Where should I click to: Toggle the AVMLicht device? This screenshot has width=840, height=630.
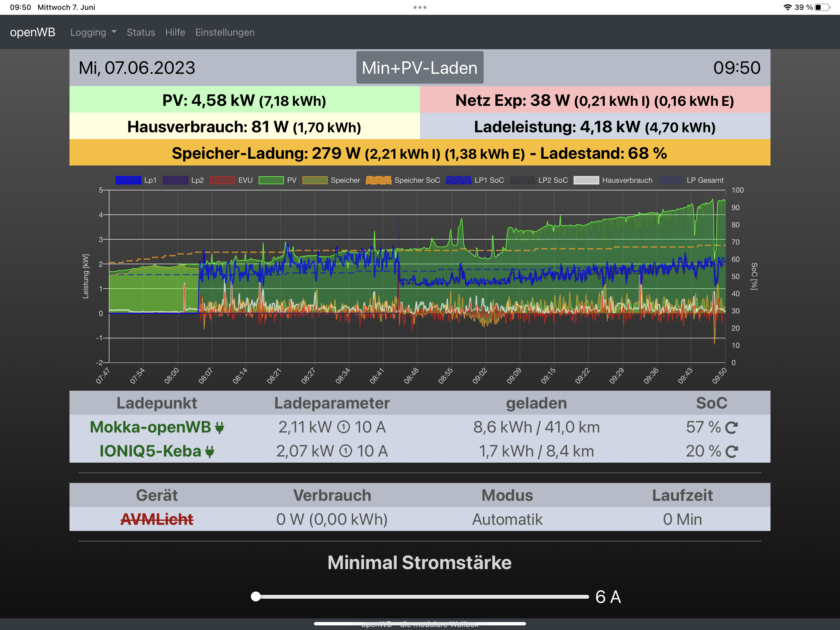click(157, 520)
